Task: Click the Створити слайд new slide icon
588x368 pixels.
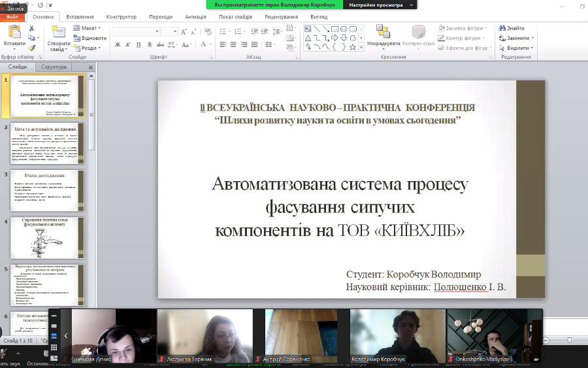Action: [x=59, y=32]
